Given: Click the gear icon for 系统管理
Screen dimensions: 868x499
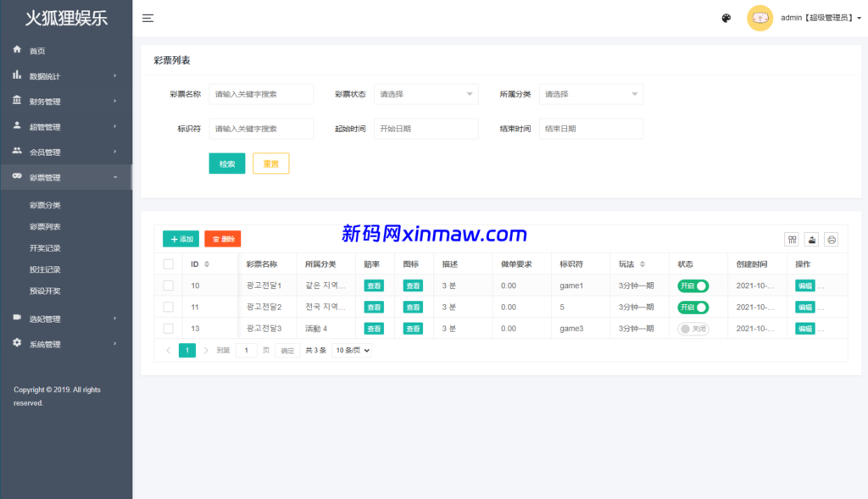Looking at the screenshot, I should (x=17, y=342).
